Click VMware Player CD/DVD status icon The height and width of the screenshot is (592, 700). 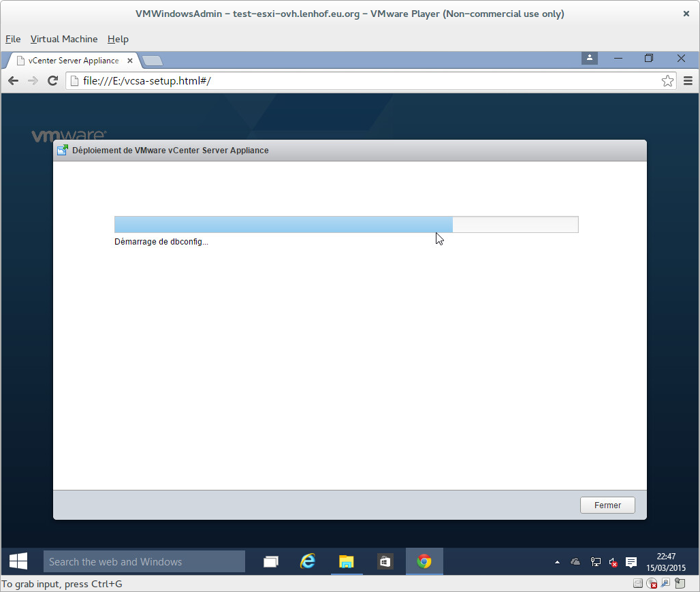(652, 583)
